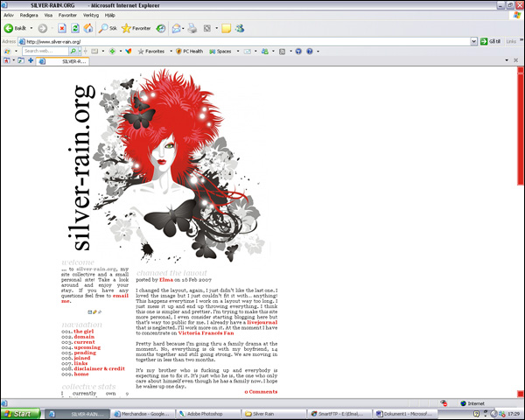Image resolution: width=525 pixels, height=420 pixels.
Task: Open the Favoriter menu in menu bar
Action: coord(67,15)
